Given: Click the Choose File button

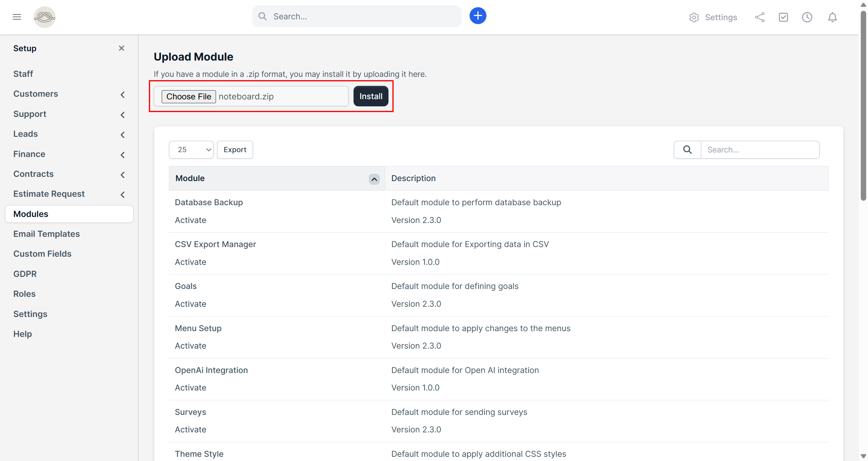Looking at the screenshot, I should (188, 96).
